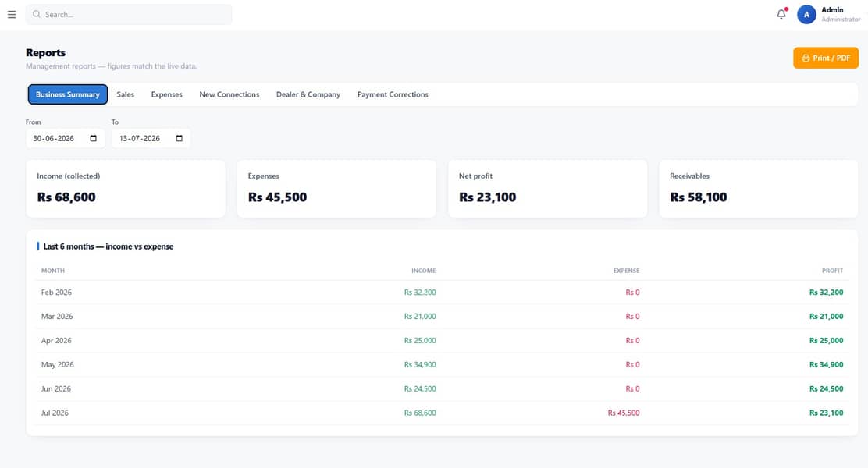Click Jul 2026 profit Rs 23,100
This screenshot has width=868, height=468.
[x=827, y=413]
